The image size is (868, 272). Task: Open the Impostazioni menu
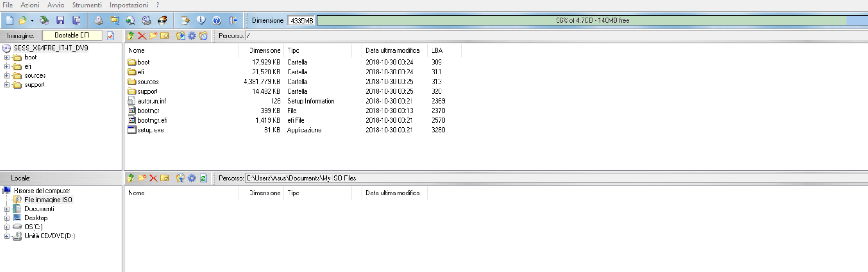pos(129,5)
